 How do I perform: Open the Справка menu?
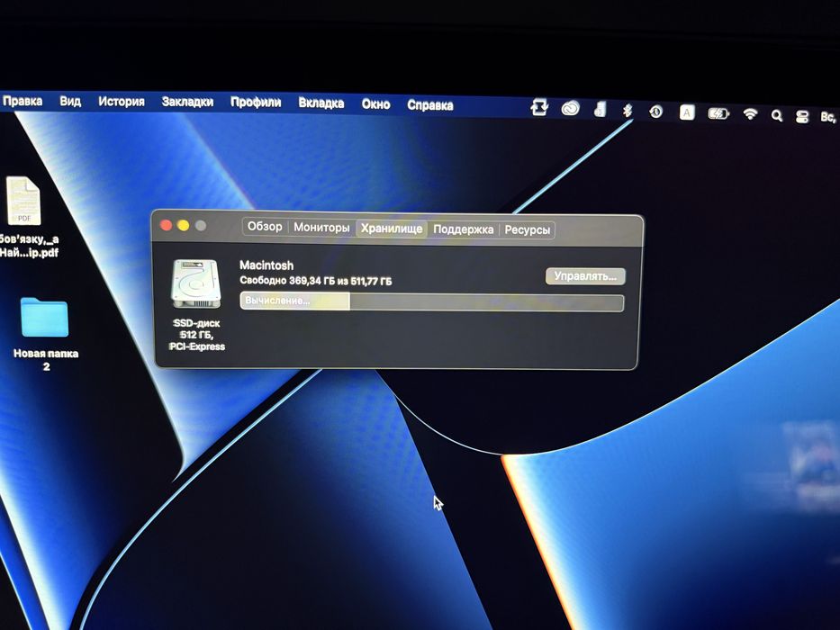pyautogui.click(x=430, y=105)
